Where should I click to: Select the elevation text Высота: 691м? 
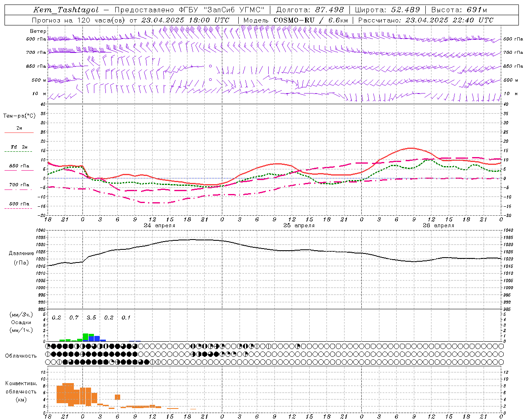tap(459, 10)
